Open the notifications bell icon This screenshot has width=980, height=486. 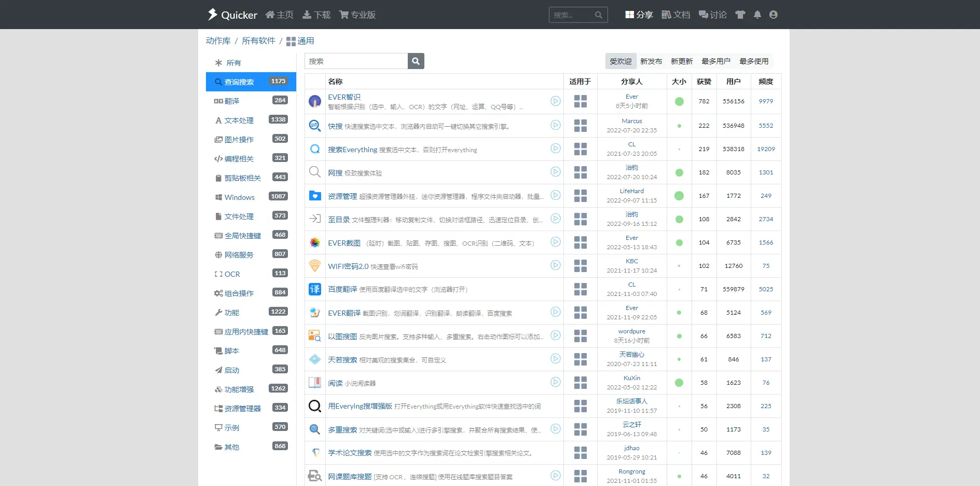[x=757, y=15]
